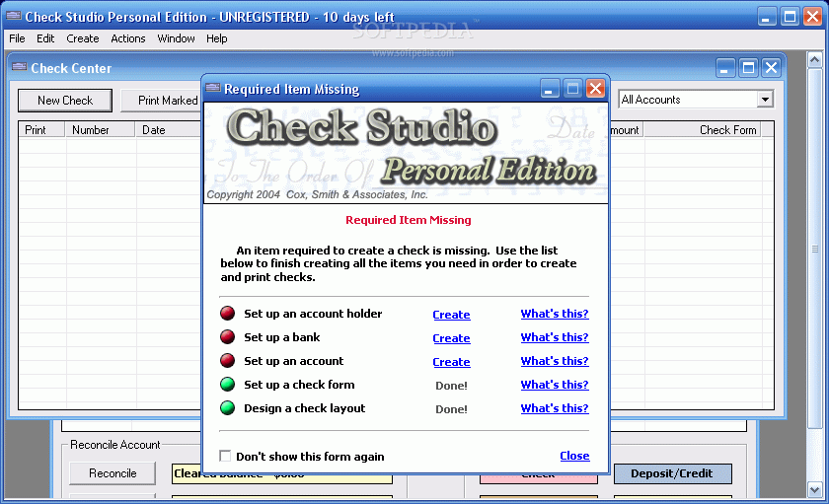
Task: Open the File menu
Action: point(17,38)
